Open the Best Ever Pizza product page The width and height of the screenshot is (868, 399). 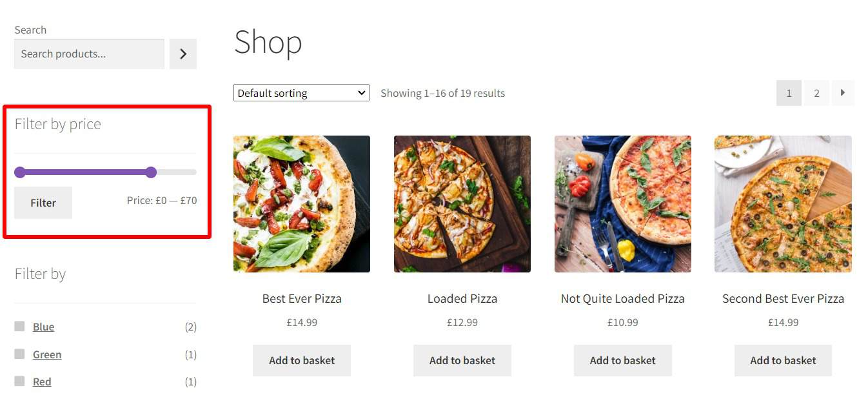point(301,298)
